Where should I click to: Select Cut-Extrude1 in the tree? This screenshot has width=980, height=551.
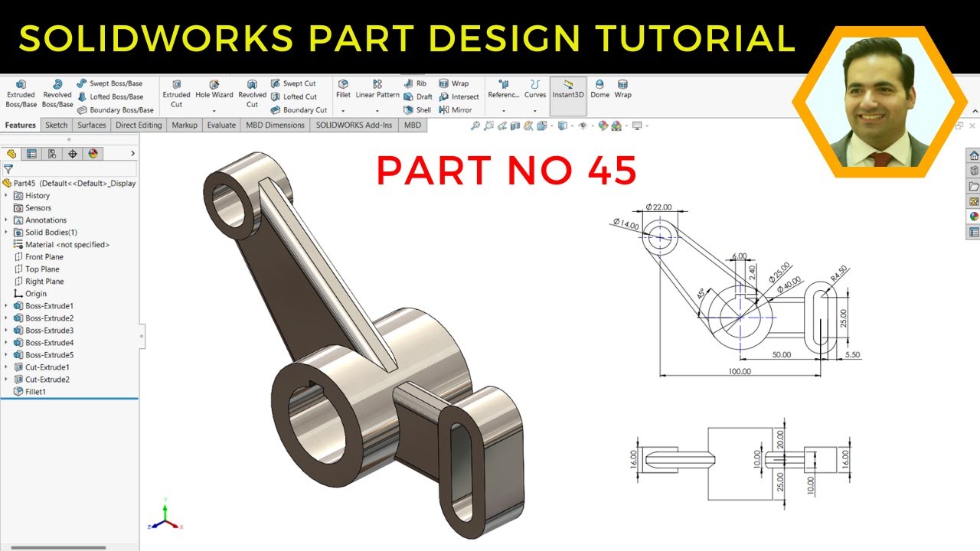tap(41, 367)
